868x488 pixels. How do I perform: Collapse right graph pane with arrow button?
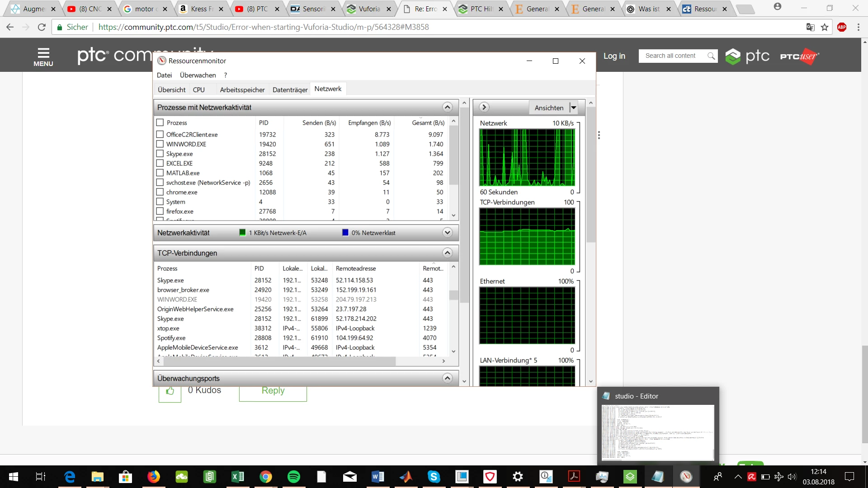tap(484, 107)
